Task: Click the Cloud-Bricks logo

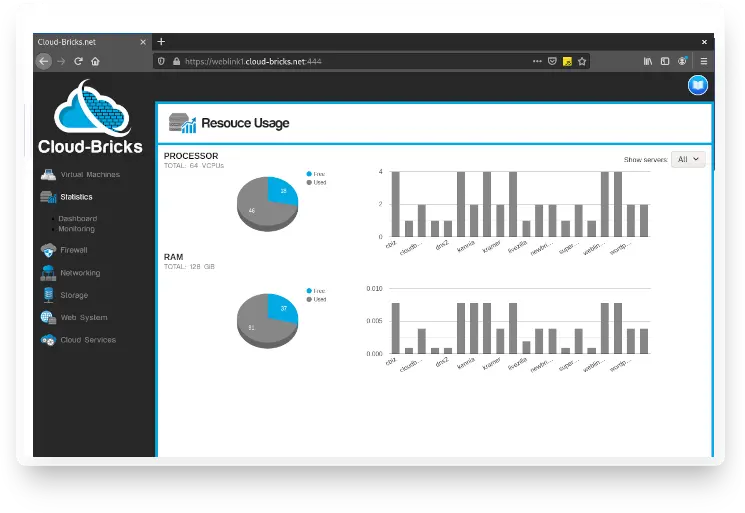Action: click(90, 117)
